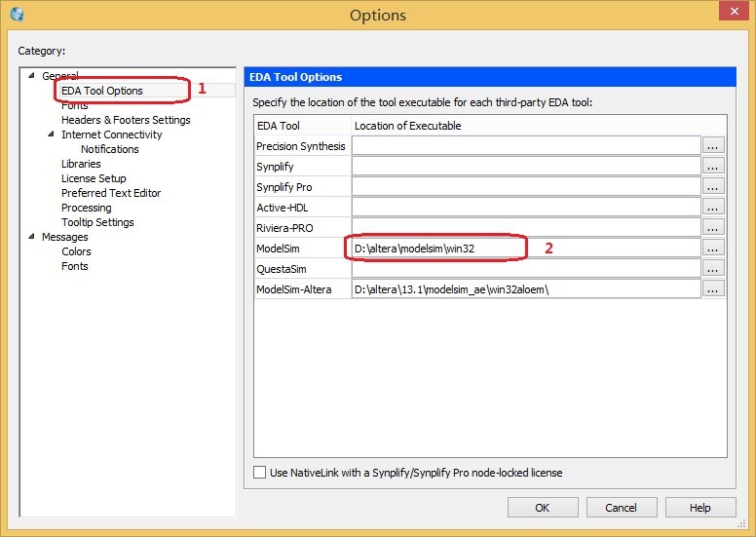Open Help for the Options dialog
Screen dimensions: 756x537
click(x=699, y=508)
